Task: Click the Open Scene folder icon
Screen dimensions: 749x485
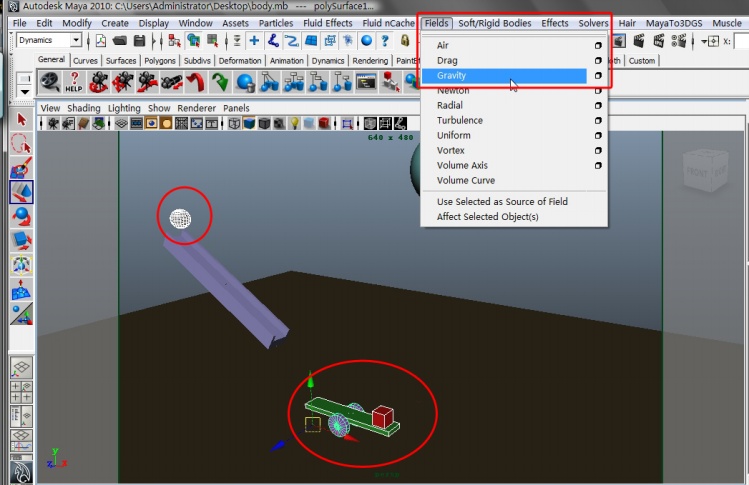Action: coord(119,41)
